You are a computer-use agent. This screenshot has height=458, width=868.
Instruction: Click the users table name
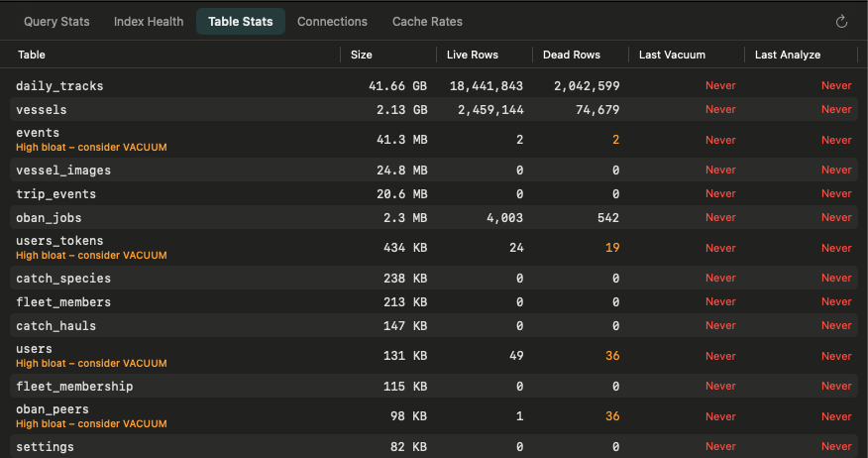point(35,349)
